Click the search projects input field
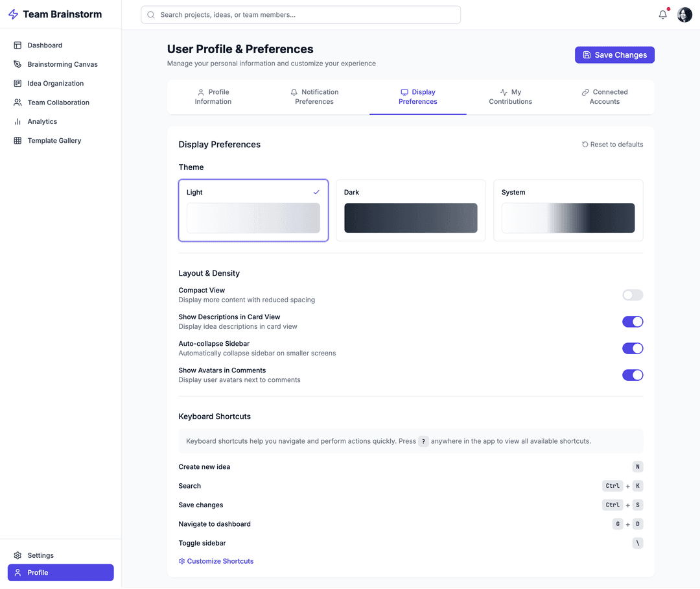This screenshot has width=700, height=589. (301, 15)
